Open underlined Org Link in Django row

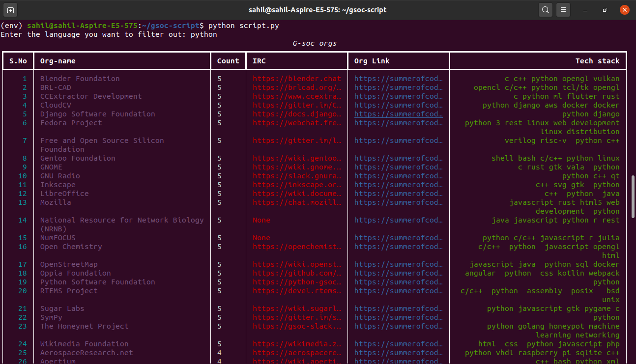click(x=399, y=114)
